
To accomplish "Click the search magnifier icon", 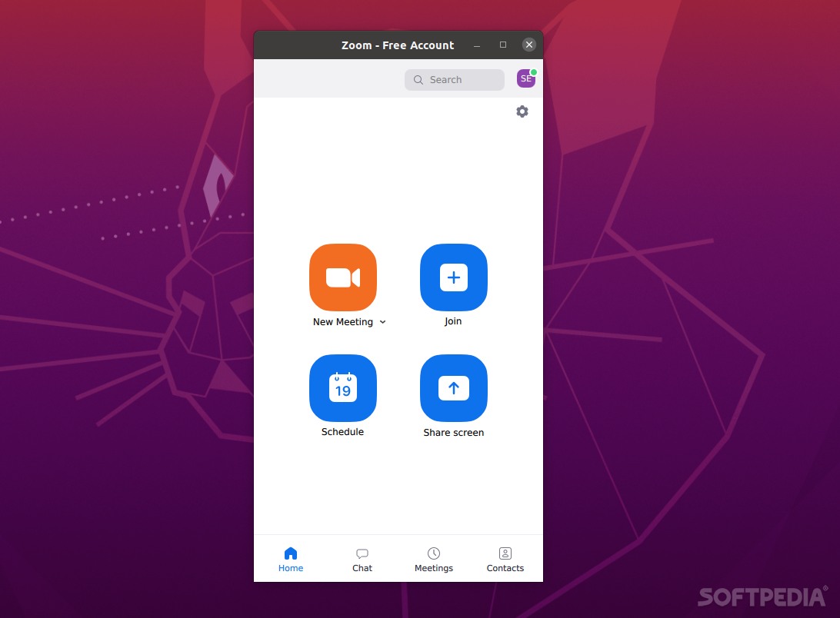I will [418, 80].
